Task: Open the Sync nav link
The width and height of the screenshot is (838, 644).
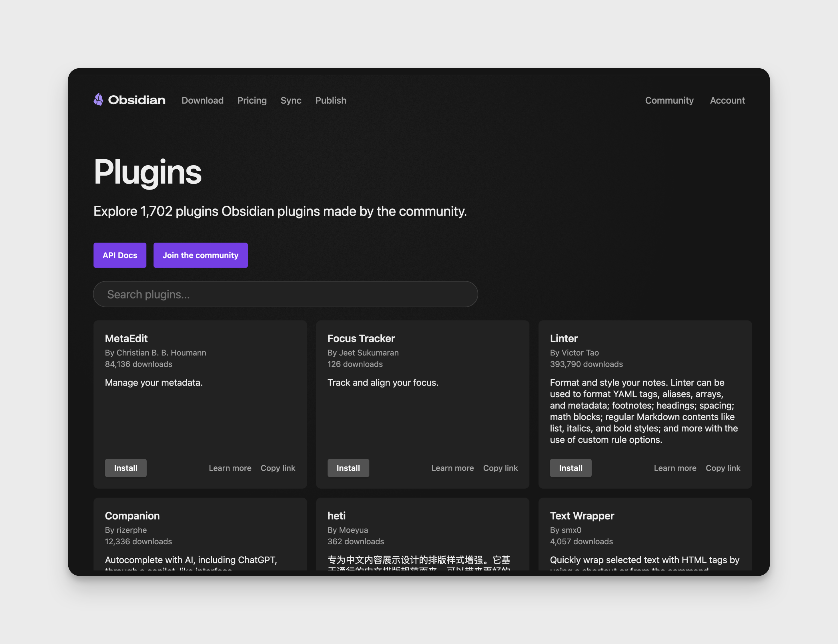Action: [x=291, y=101]
